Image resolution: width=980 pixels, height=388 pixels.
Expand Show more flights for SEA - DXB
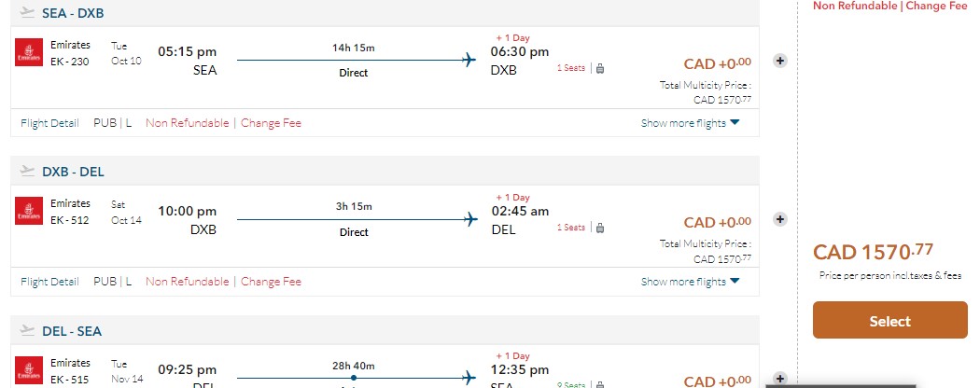[x=690, y=123]
